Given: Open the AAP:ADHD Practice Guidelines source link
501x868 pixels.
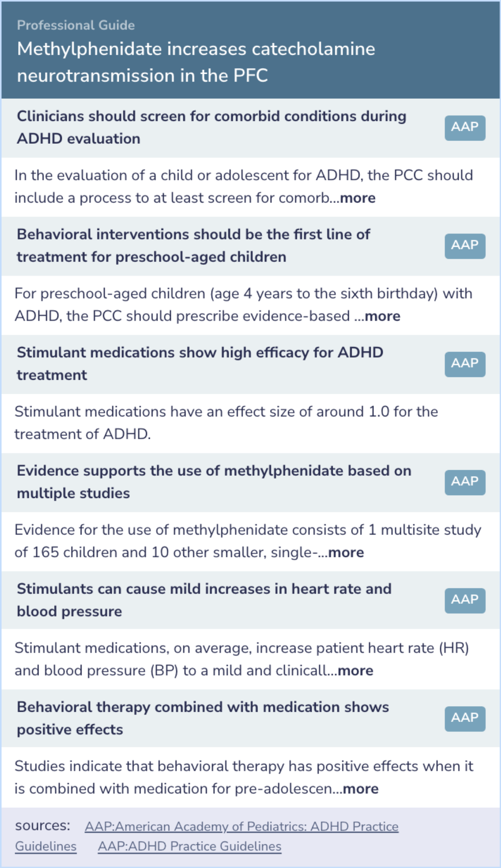Looking at the screenshot, I should (x=189, y=847).
